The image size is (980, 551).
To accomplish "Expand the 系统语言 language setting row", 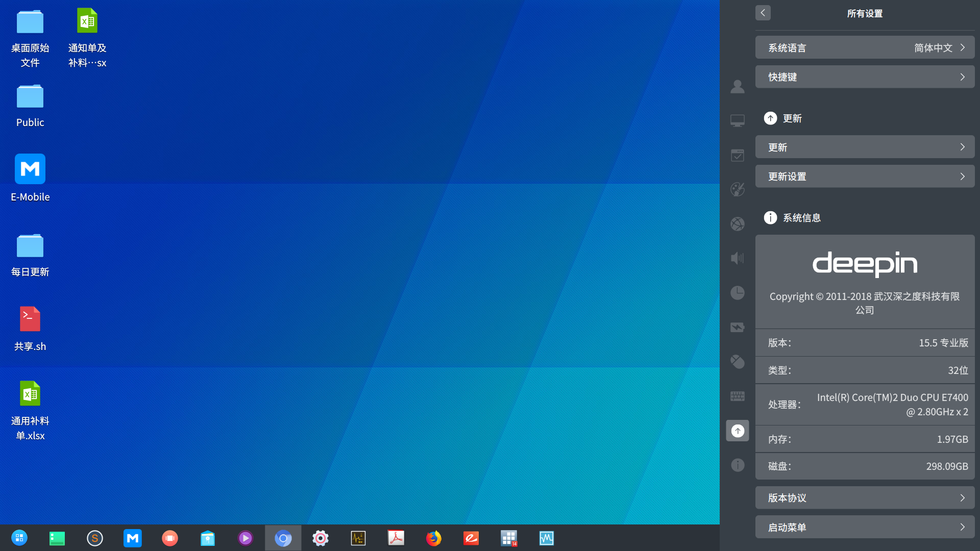I will point(865,47).
